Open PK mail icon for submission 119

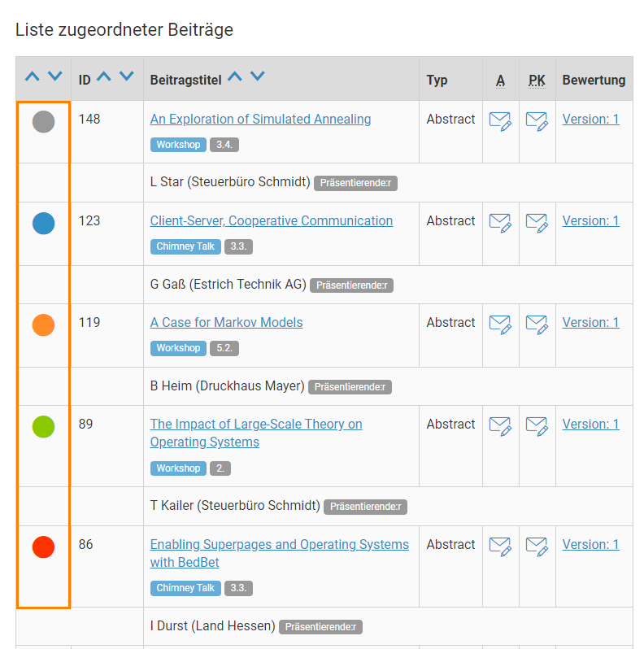pyautogui.click(x=537, y=324)
